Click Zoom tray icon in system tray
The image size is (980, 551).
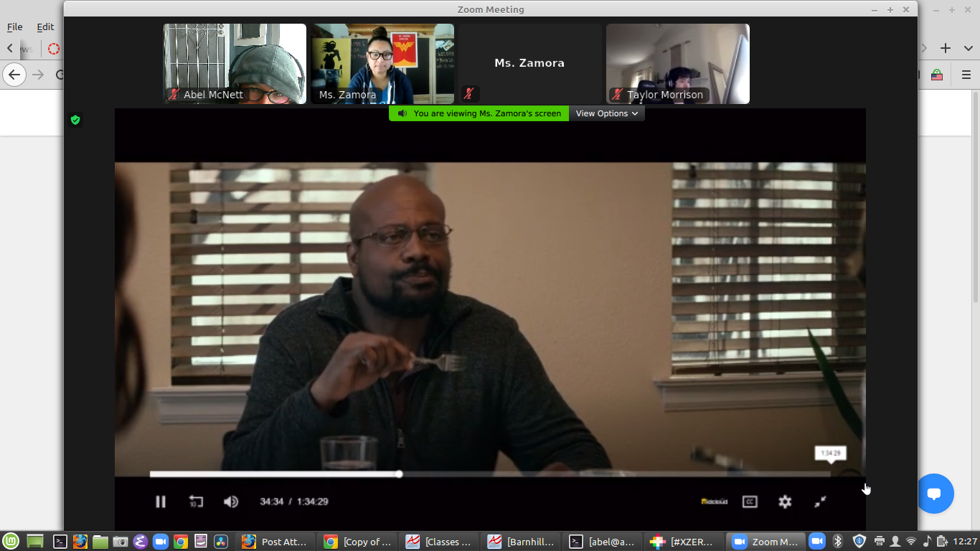817,542
